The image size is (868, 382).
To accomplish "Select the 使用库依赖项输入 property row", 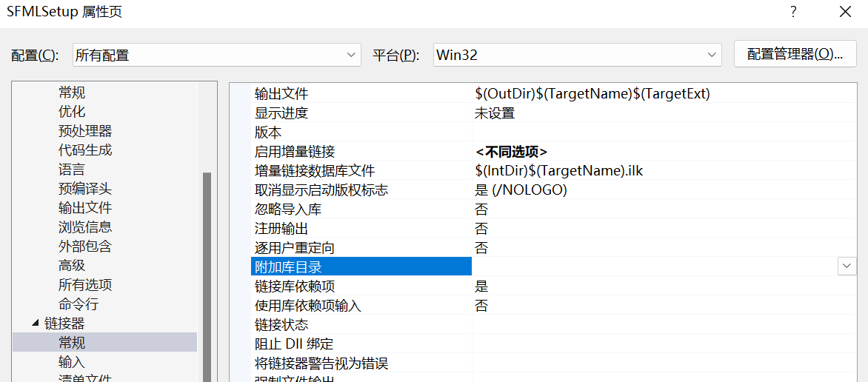I will [x=553, y=305].
